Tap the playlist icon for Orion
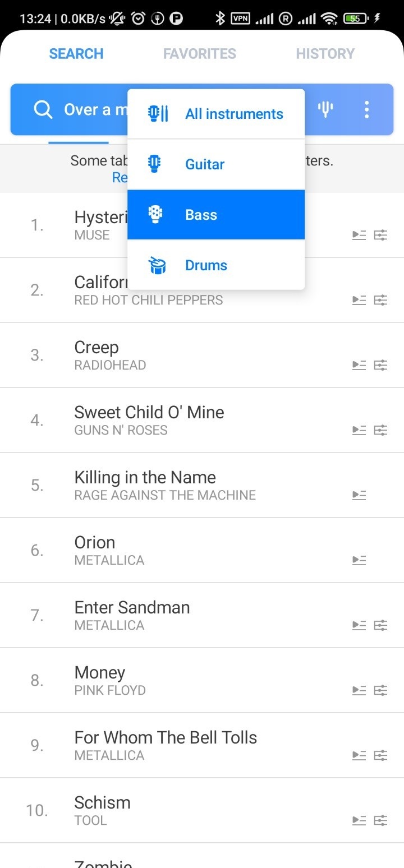 tap(359, 561)
